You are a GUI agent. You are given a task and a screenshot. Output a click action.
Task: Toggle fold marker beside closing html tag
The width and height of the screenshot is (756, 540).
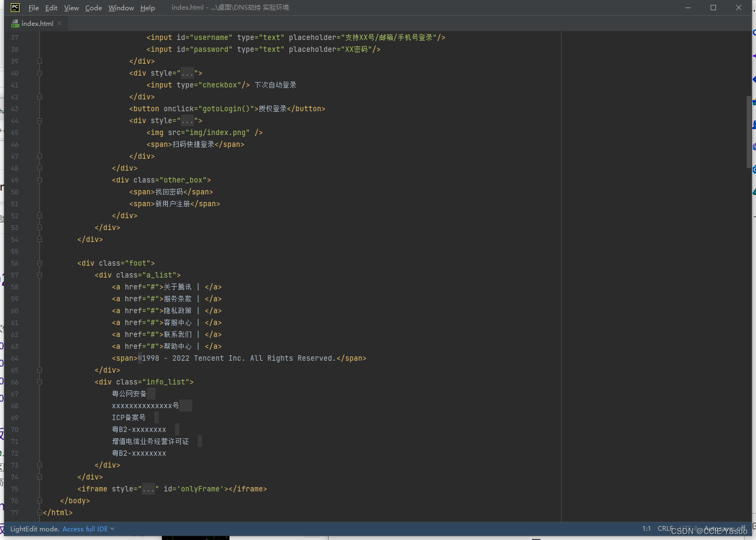[x=39, y=512]
